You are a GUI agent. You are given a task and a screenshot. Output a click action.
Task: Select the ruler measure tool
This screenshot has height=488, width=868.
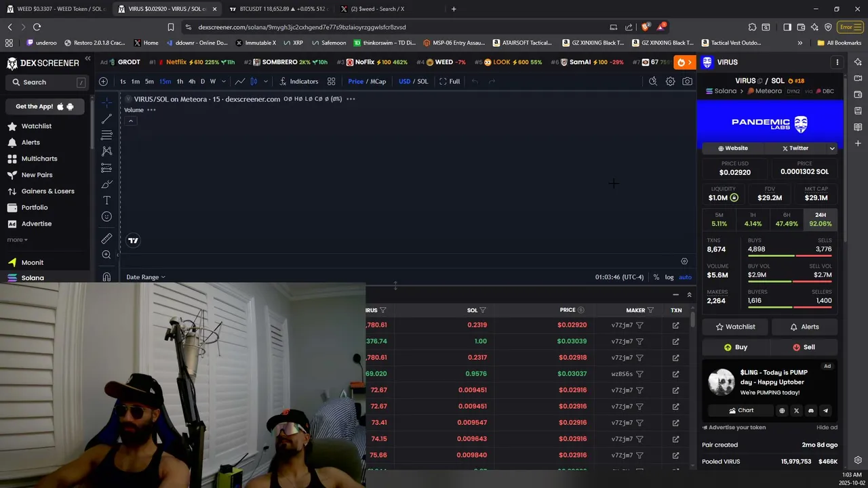point(106,239)
